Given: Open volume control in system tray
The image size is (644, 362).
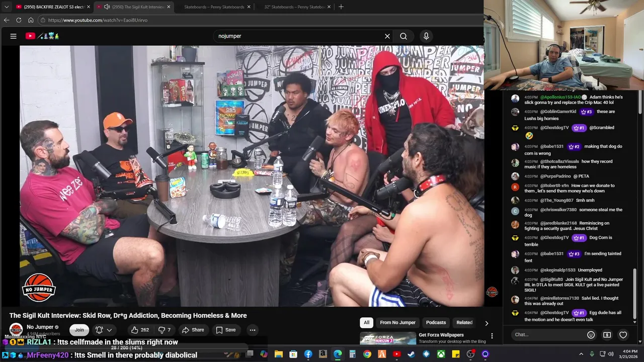Looking at the screenshot, I should pyautogui.click(x=611, y=354).
